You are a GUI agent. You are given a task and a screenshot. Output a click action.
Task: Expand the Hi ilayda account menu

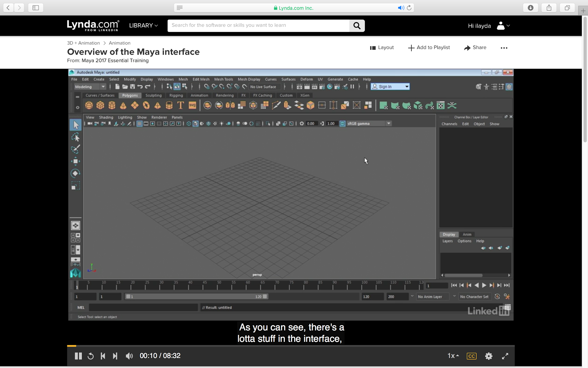click(489, 26)
